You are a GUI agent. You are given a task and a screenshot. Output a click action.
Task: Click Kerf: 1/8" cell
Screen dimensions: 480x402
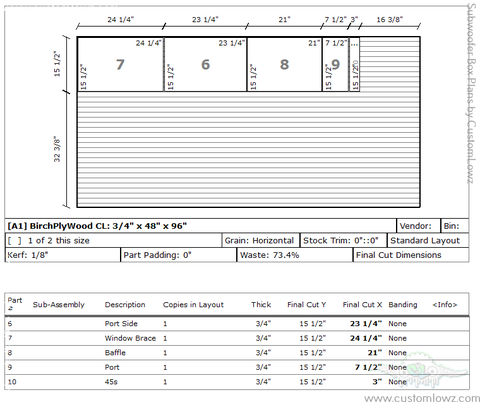tap(63, 255)
